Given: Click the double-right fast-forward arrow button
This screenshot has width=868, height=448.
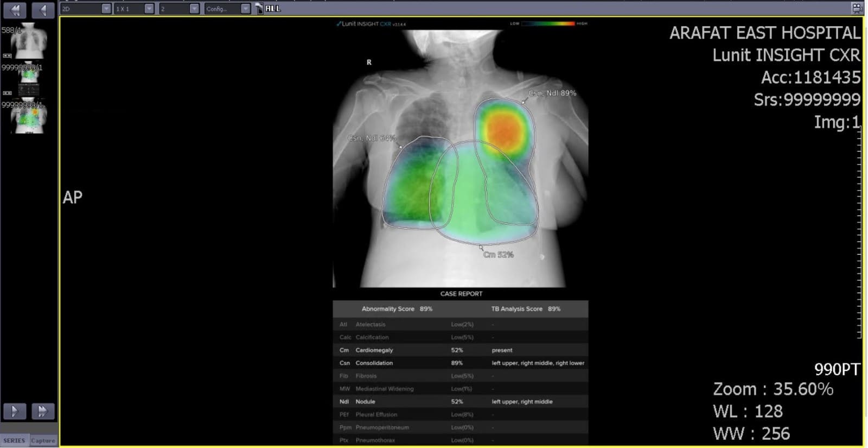Looking at the screenshot, I should (x=43, y=411).
